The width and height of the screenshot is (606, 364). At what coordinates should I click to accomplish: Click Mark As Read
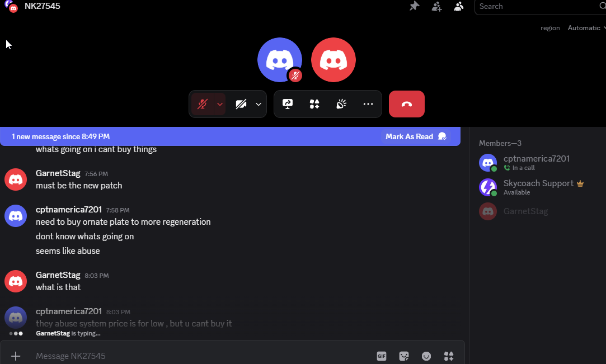pos(416,136)
